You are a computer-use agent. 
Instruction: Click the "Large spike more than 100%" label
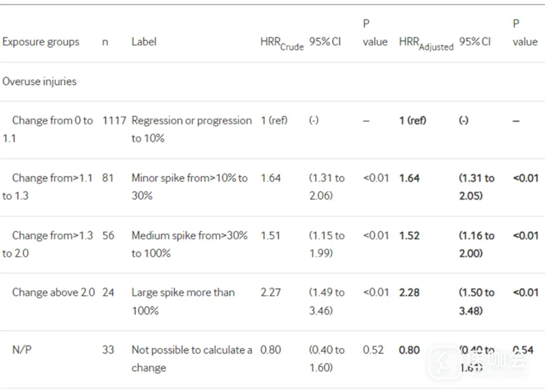pyautogui.click(x=183, y=301)
